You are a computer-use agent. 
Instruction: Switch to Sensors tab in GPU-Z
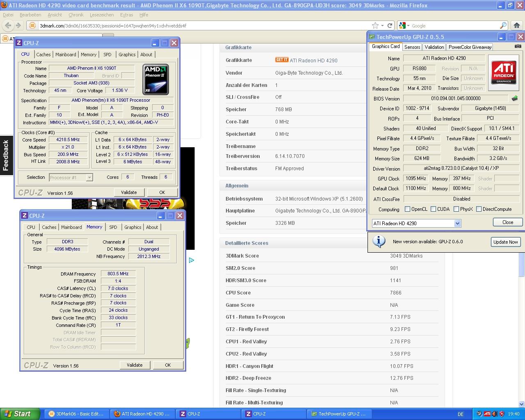(412, 47)
